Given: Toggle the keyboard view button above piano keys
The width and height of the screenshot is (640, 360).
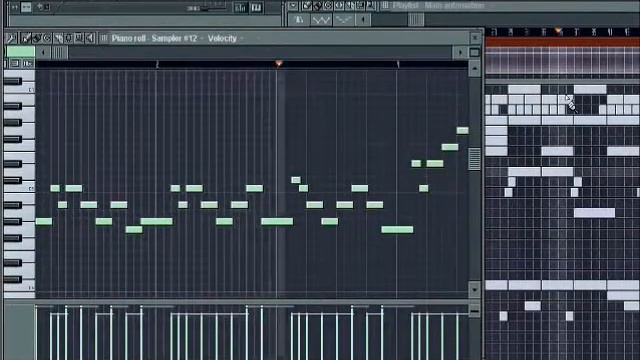Looking at the screenshot, I should [28, 63].
